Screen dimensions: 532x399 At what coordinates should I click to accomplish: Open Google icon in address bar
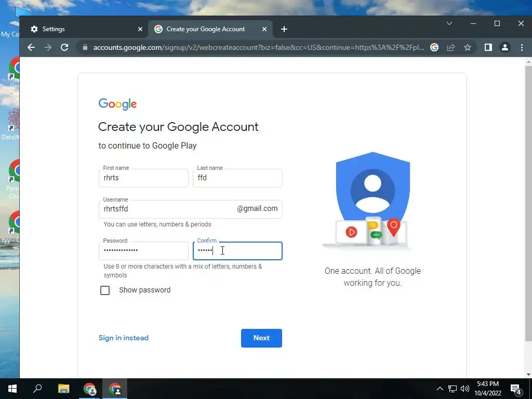(434, 47)
